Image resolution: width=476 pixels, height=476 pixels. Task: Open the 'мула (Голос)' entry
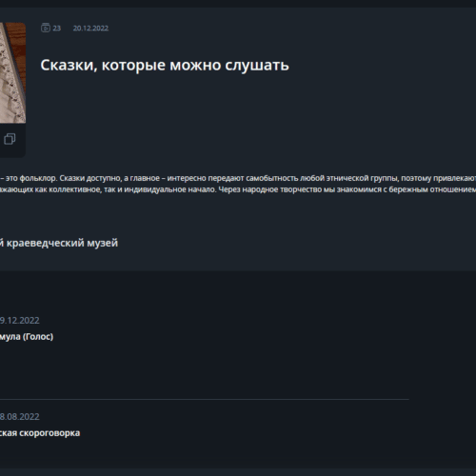click(x=27, y=337)
